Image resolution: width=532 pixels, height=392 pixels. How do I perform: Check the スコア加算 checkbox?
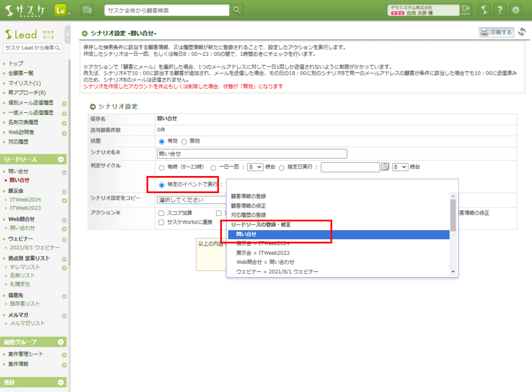pyautogui.click(x=162, y=213)
